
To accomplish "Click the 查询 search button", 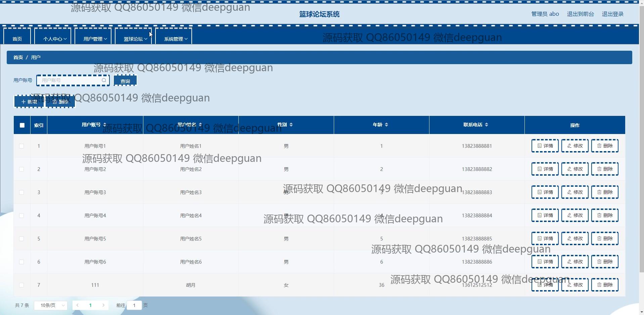I will (125, 81).
